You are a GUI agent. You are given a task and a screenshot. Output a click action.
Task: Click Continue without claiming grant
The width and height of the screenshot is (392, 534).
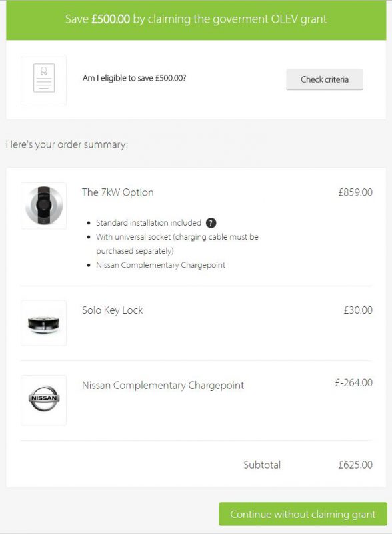pyautogui.click(x=303, y=515)
